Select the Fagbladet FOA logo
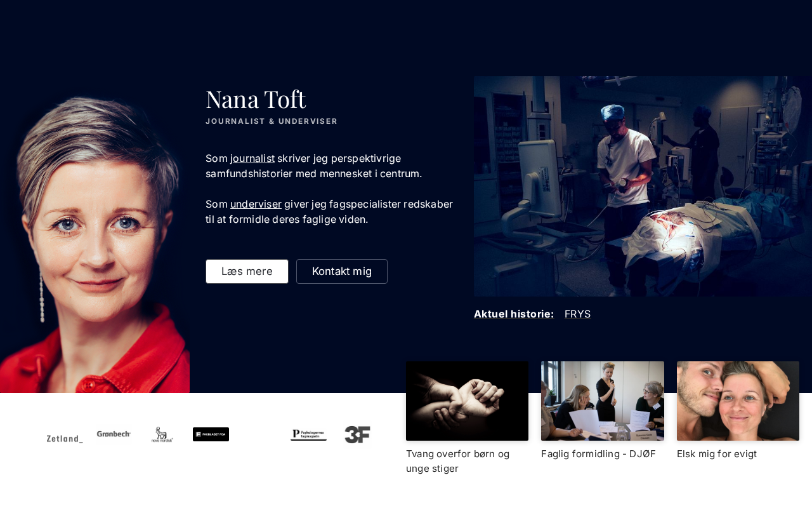 (211, 434)
